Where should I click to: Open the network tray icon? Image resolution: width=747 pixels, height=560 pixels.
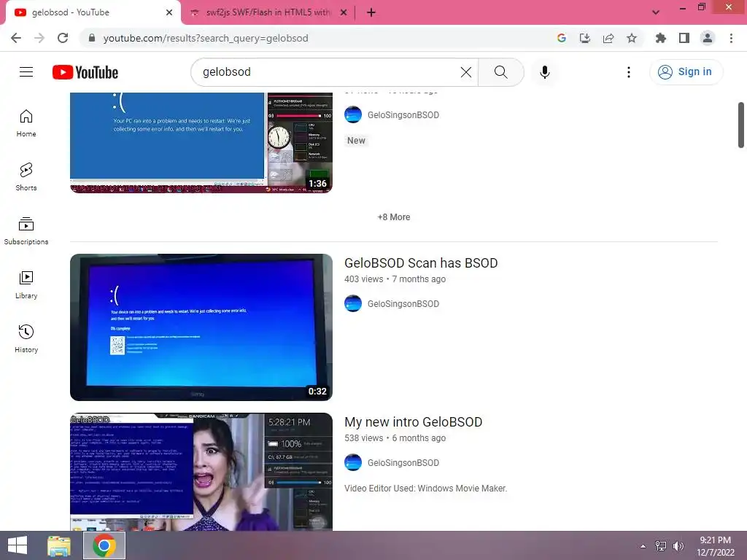pyautogui.click(x=661, y=546)
